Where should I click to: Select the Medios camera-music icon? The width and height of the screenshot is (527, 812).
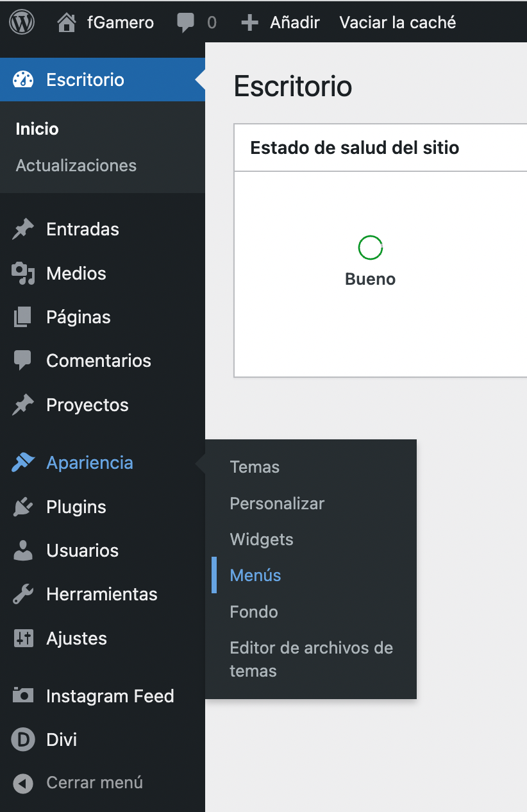tap(23, 273)
